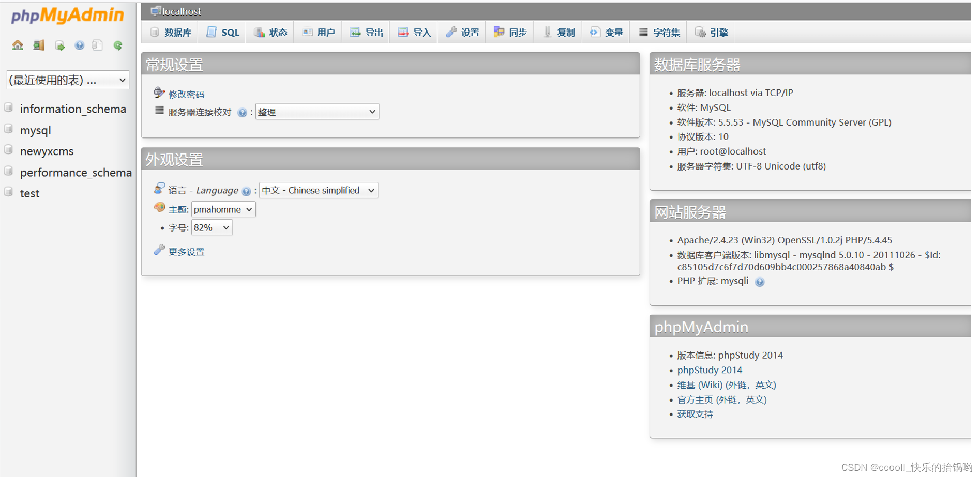980x477 pixels.
Task: Click help icon beside 服务器连接校对
Action: [x=242, y=113]
